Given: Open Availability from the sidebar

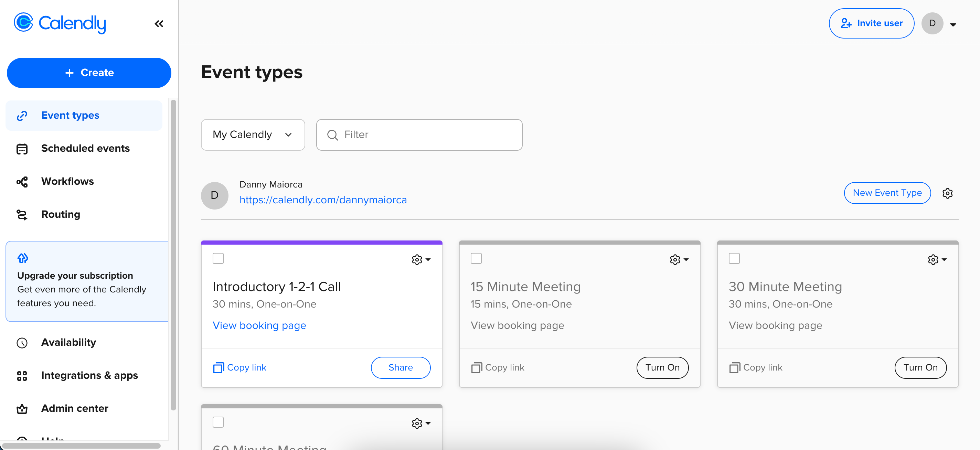Looking at the screenshot, I should (x=68, y=342).
